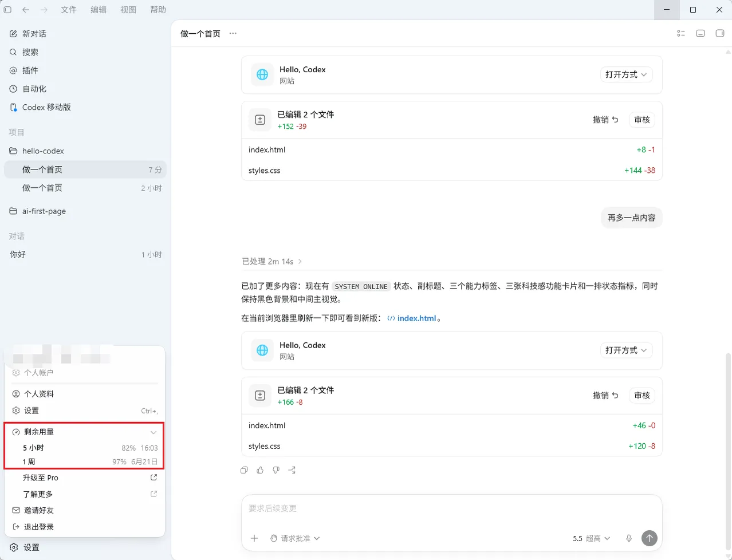Image resolution: width=732 pixels, height=560 pixels.
Task: Open index.html row with +8 -1
Action: (x=451, y=149)
